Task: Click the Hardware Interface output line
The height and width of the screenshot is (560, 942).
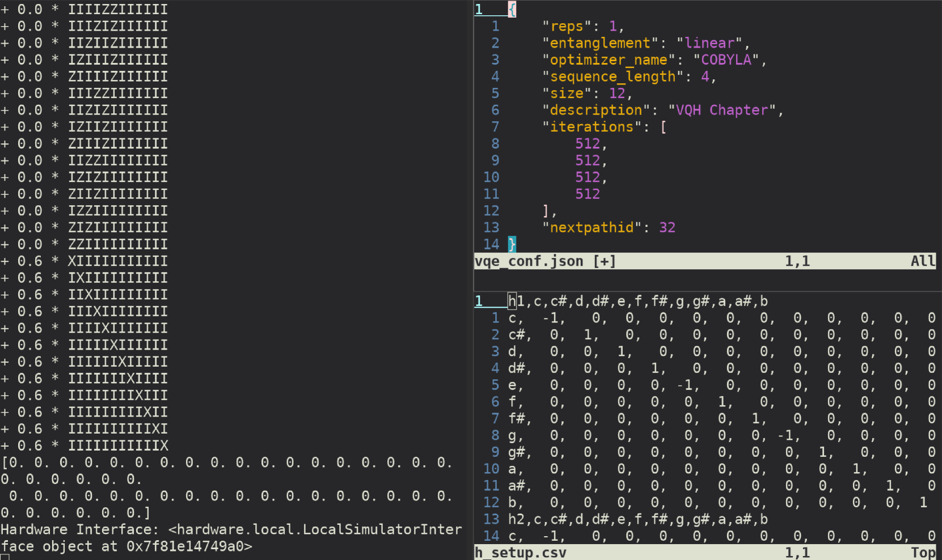Action: [x=231, y=530]
